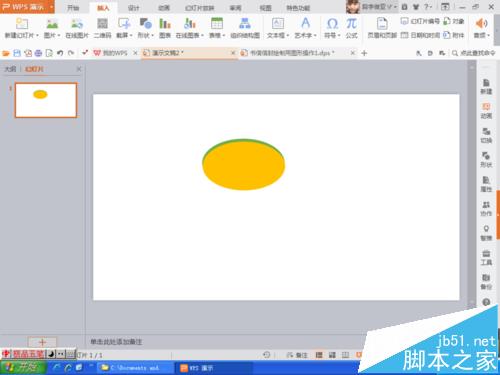Insert a new slide from the ribbon
The height and width of the screenshot is (375, 500).
[x=22, y=28]
